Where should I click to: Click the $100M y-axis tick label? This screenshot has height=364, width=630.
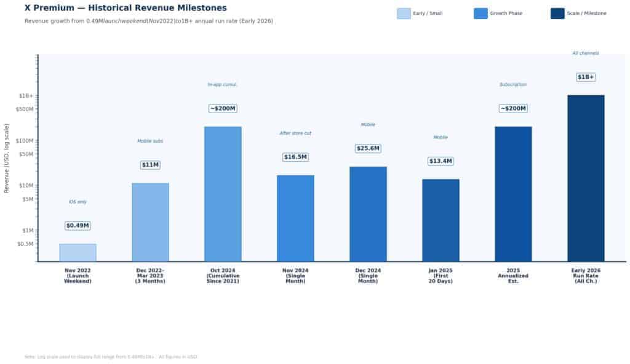click(x=24, y=141)
